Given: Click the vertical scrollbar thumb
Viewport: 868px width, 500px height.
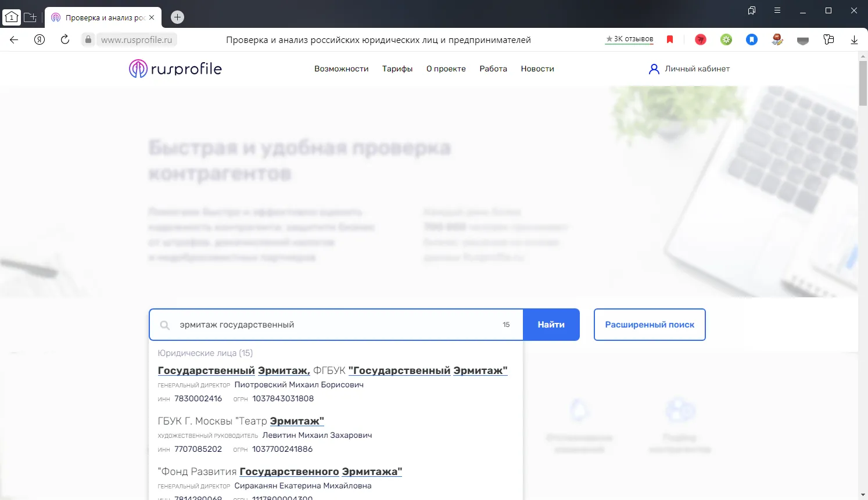Looking at the screenshot, I should (863, 83).
